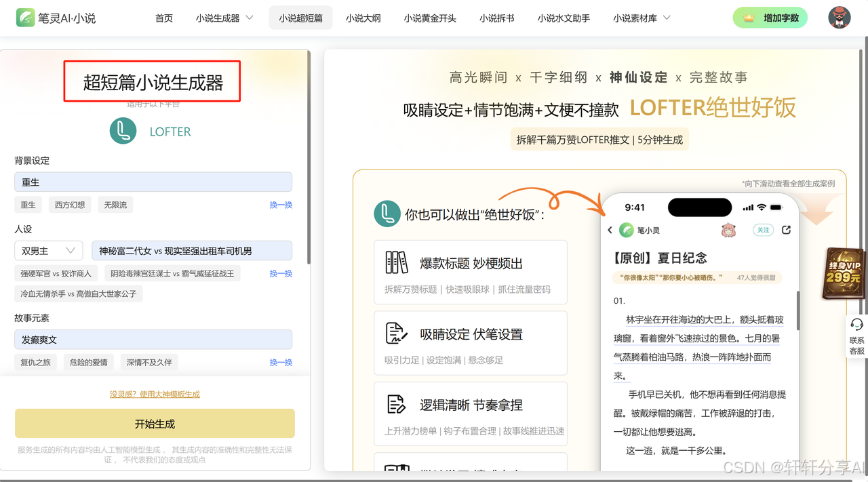
Task: Click the 增加字数 button
Action: [x=770, y=18]
